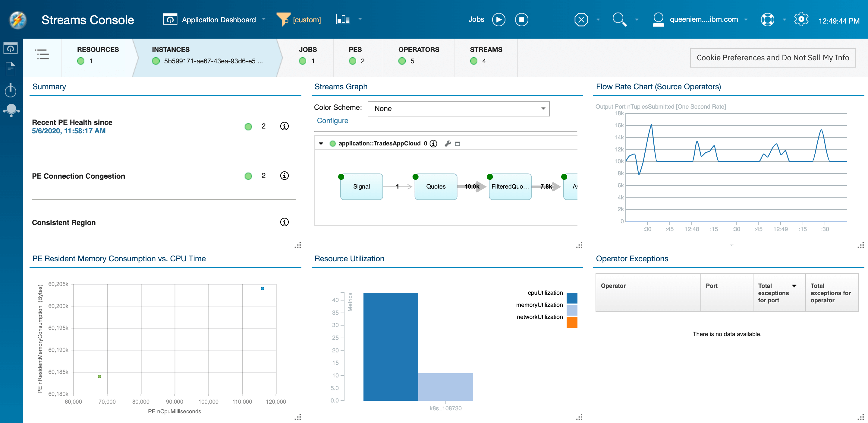Expand dropdown next to layout chart icon
868x423 pixels.
[x=360, y=19]
